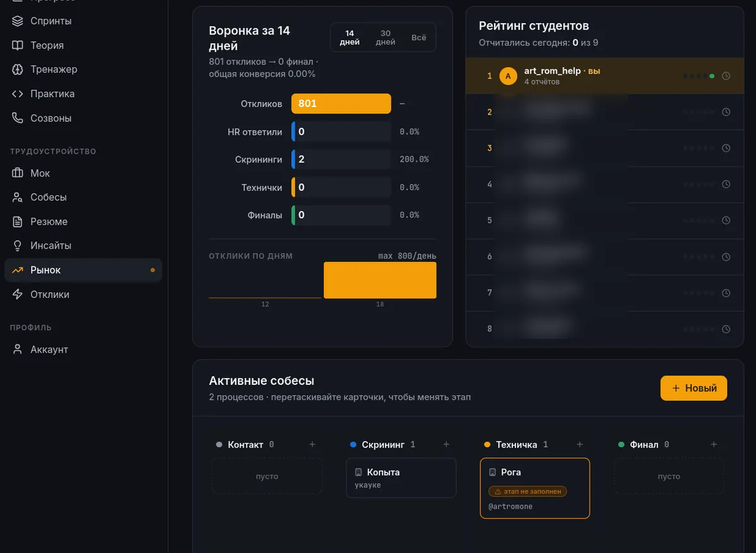Click the 'этап не заполнен' warning badge

[x=528, y=491]
